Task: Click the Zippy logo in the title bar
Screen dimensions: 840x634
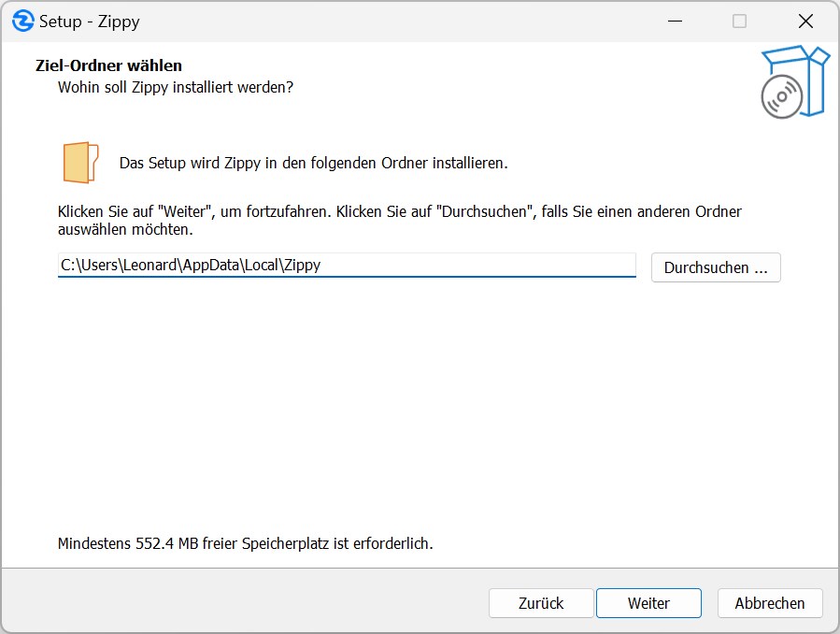Action: point(25,21)
